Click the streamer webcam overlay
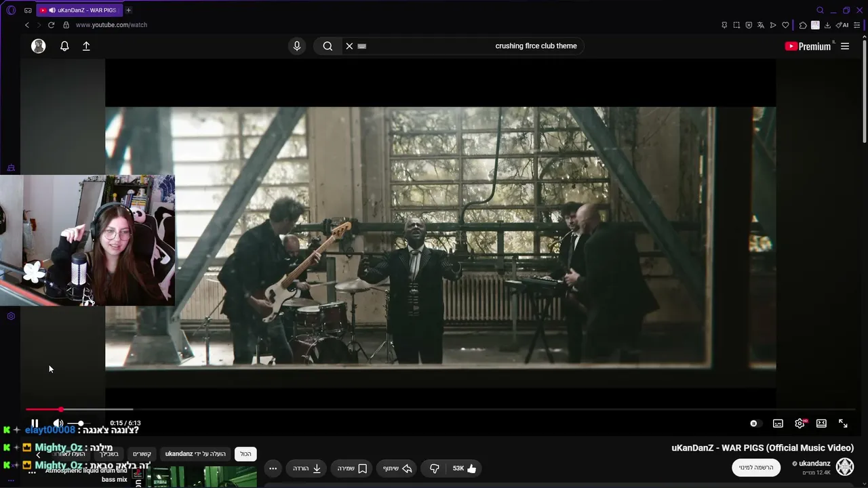Image resolution: width=868 pixels, height=488 pixels. click(x=87, y=241)
